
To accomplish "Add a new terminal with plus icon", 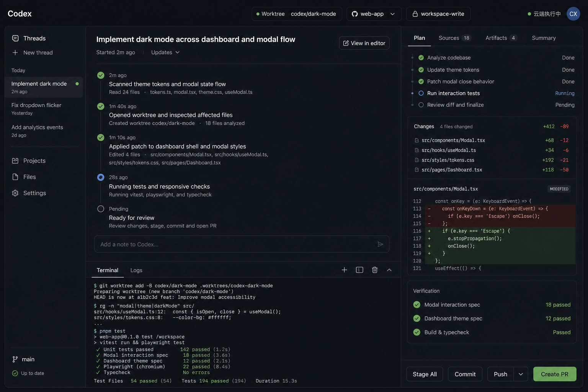I will pos(344,270).
